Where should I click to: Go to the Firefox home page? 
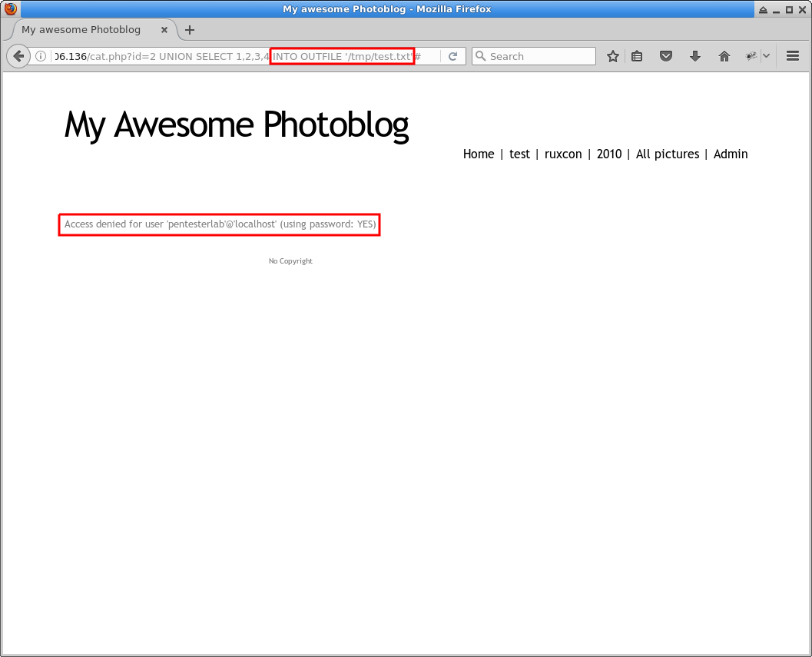tap(724, 56)
